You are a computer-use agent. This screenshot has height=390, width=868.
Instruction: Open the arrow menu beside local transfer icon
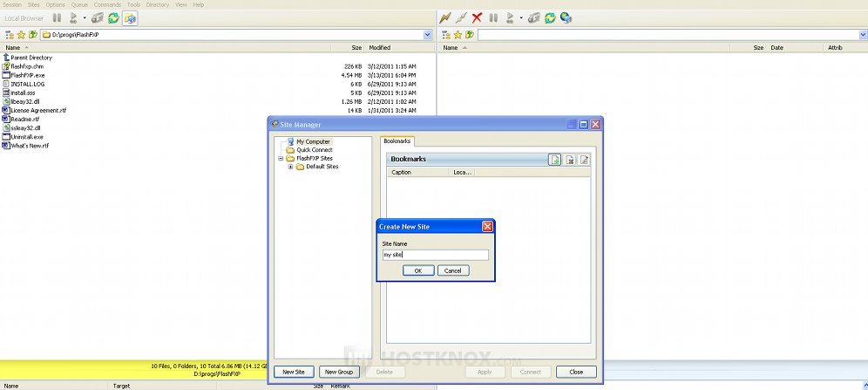[85, 18]
